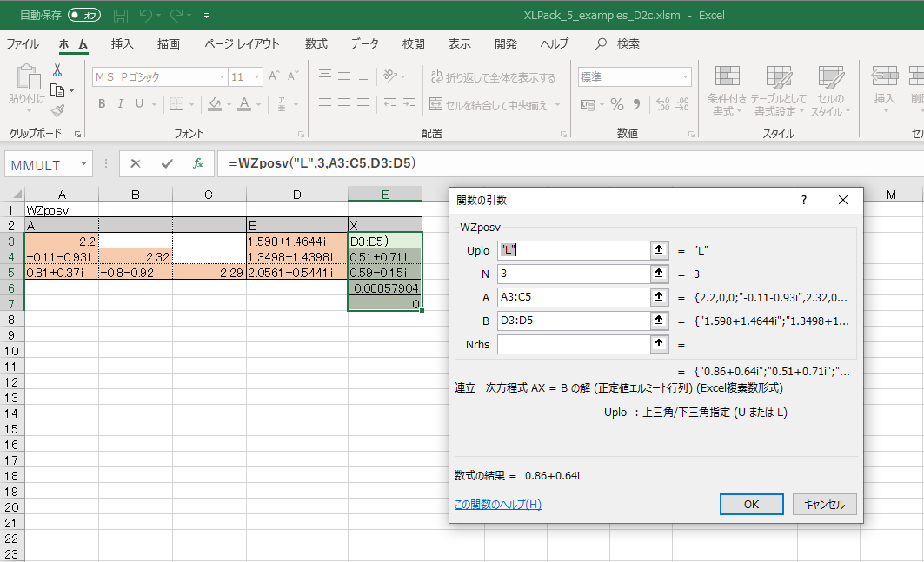Open the この関数のヘルプ link
This screenshot has height=562, width=924.
pyautogui.click(x=497, y=505)
